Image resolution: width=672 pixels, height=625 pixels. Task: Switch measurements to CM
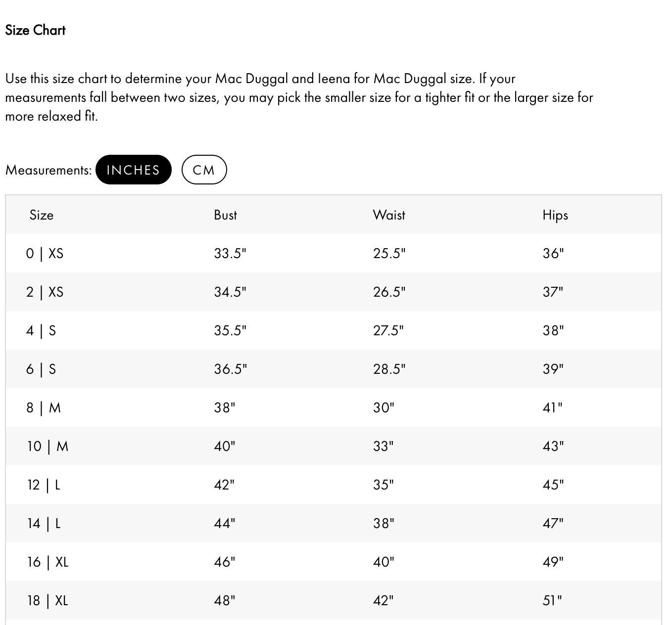tap(204, 170)
